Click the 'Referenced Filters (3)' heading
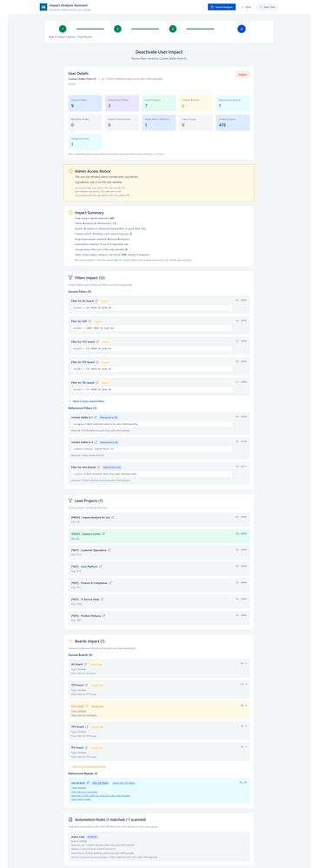This screenshot has height=868, width=318. tap(82, 407)
